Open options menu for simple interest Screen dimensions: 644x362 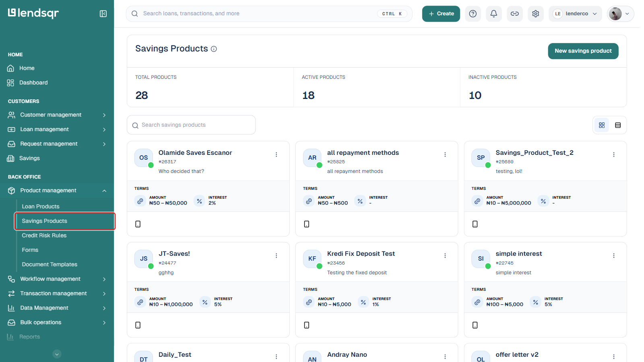pyautogui.click(x=614, y=256)
